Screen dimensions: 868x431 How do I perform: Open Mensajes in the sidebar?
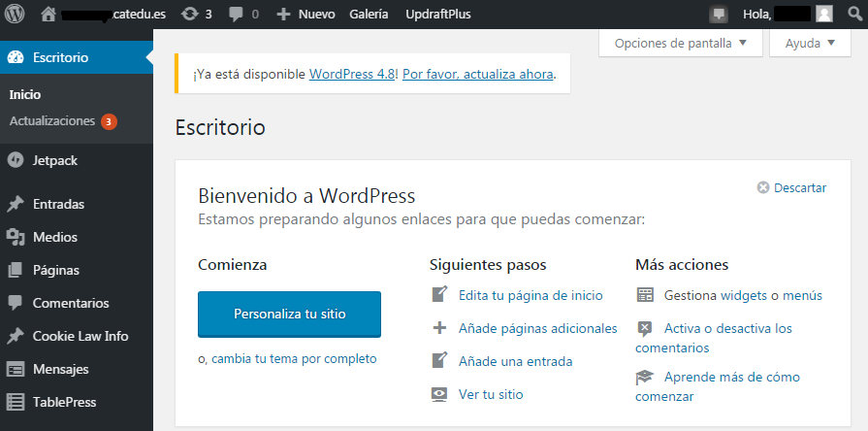77,370
